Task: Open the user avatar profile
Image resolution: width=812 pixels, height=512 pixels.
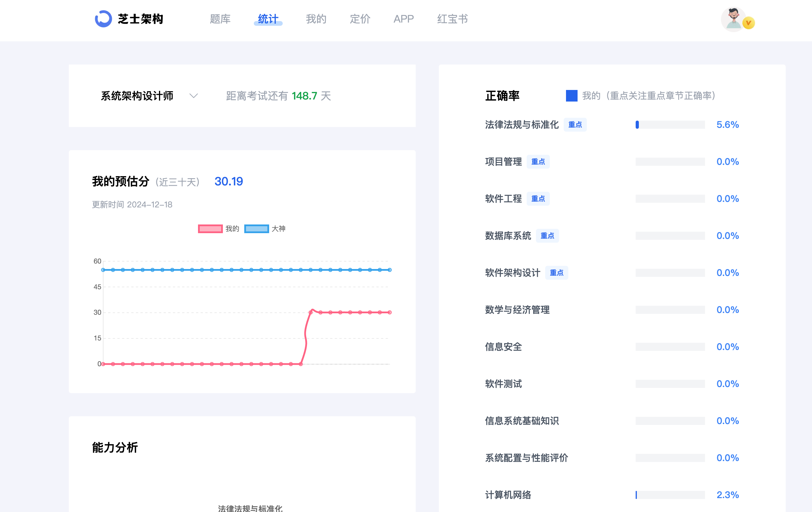Action: point(733,20)
